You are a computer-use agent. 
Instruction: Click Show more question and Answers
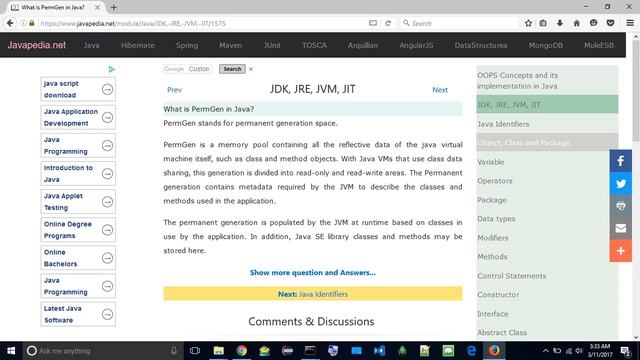click(x=313, y=273)
